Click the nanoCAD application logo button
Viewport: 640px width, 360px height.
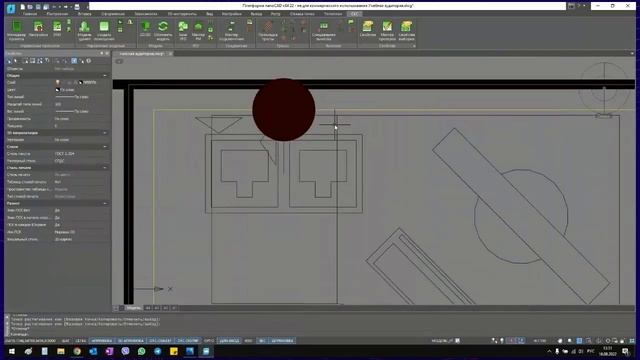(x=11, y=8)
